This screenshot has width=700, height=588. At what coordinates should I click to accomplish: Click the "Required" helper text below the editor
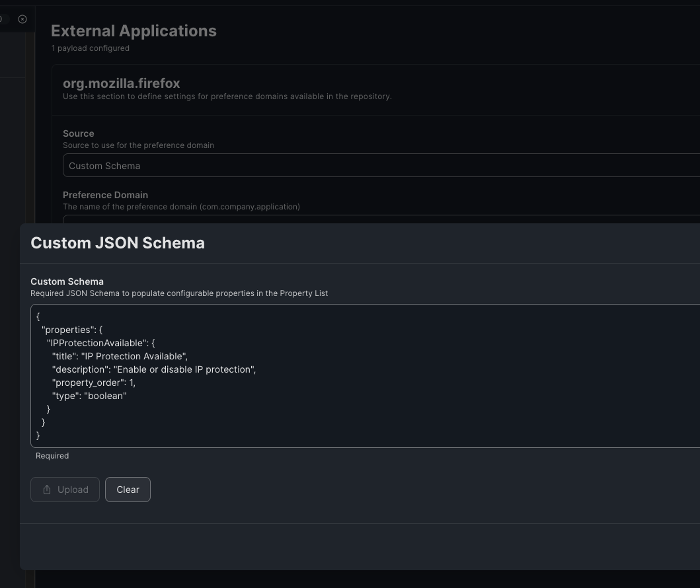click(x=52, y=456)
